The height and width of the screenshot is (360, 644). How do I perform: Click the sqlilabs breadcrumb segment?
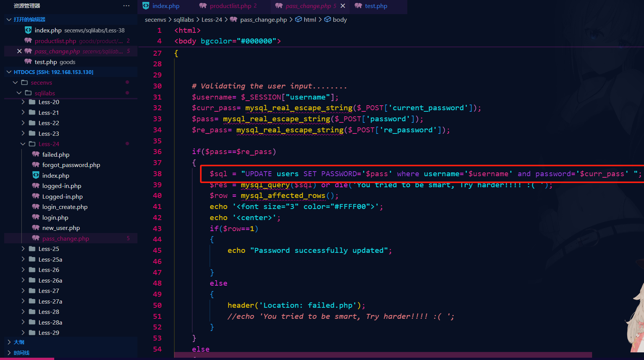(184, 19)
